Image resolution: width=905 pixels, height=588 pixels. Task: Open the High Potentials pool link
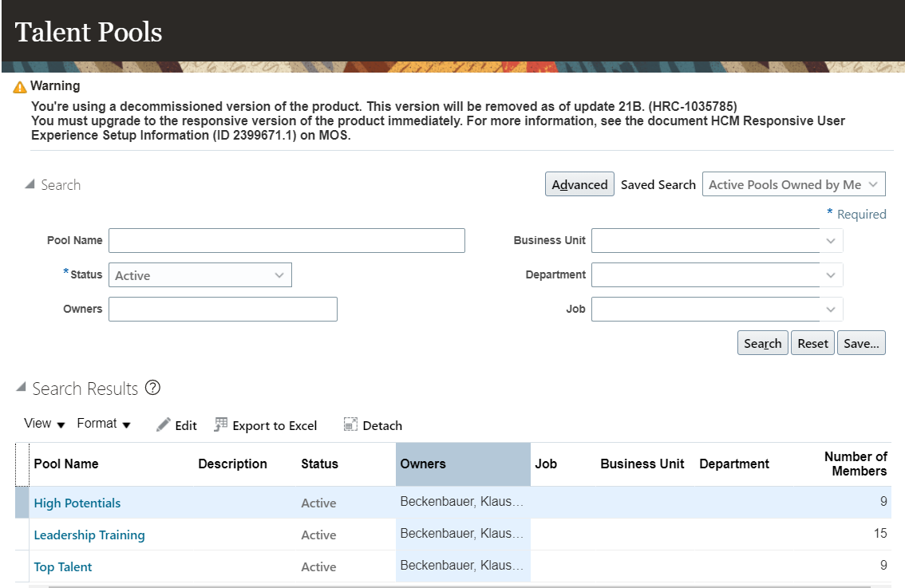tap(77, 503)
